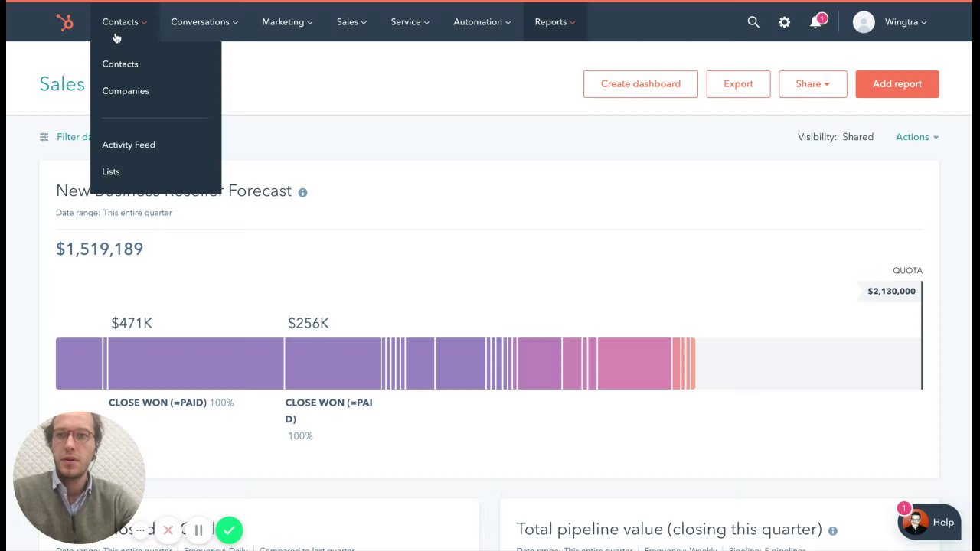Open Lists from the Contacts menu
This screenshot has height=551, width=980.
coord(111,171)
